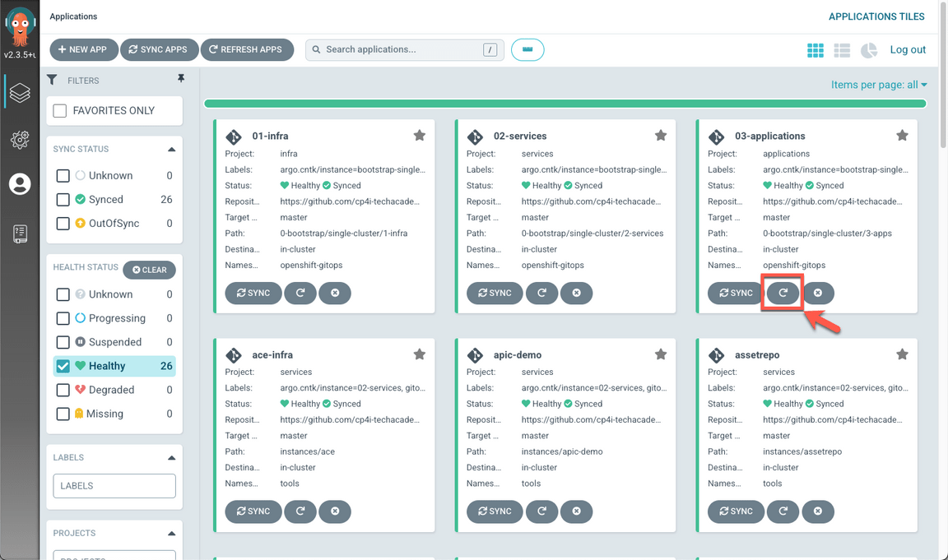Switch to the tiles grid view
This screenshot has height=560, width=948.
pos(815,50)
